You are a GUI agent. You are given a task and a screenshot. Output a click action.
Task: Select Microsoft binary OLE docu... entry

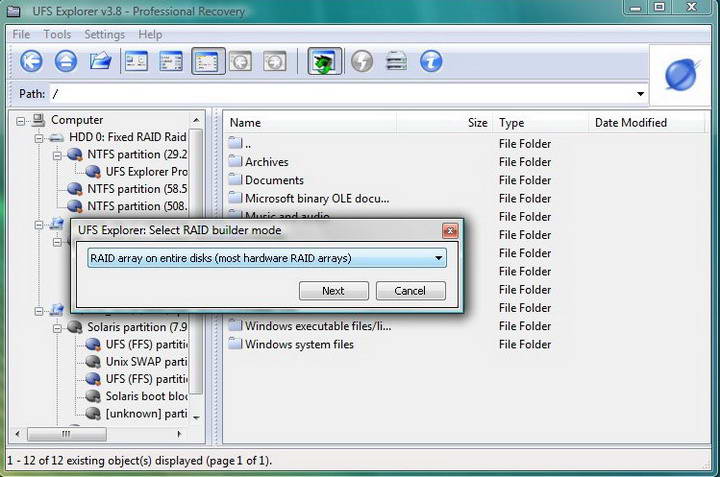tap(317, 198)
